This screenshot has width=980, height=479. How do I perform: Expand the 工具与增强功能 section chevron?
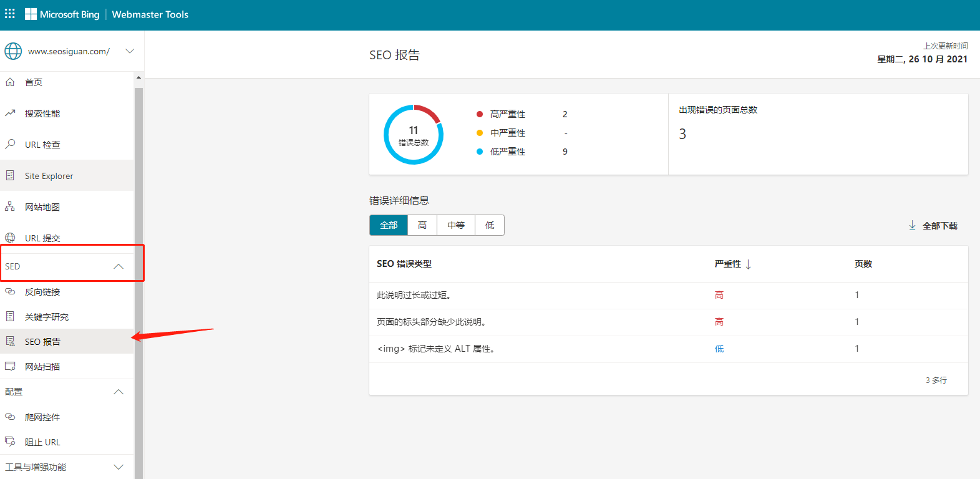tap(119, 467)
